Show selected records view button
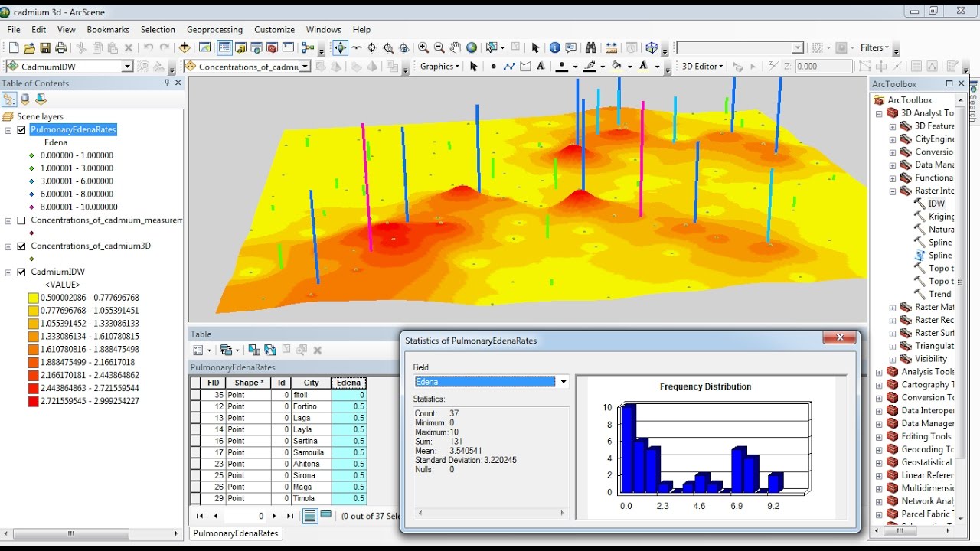Viewport: 980px width, 551px height. click(325, 516)
